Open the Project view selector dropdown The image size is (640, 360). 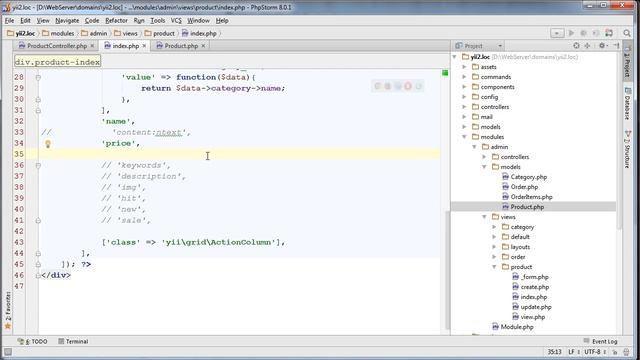pos(500,46)
